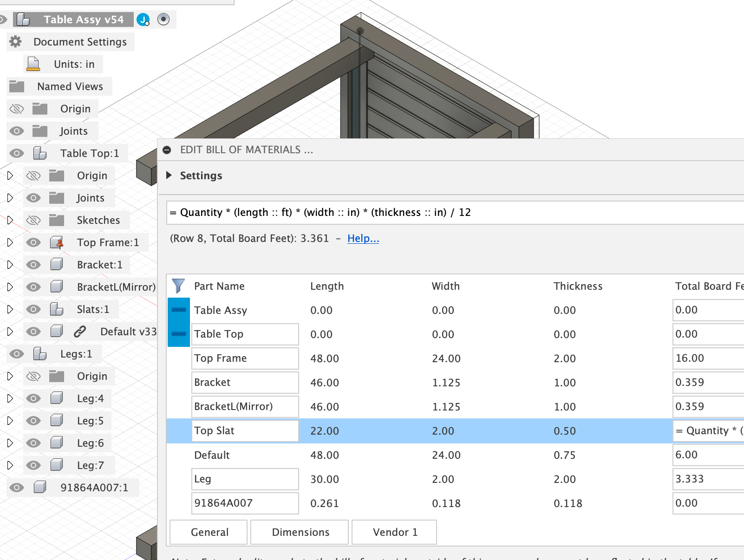Screen dimensions: 744x560
Task: Expand the Leg:4 tree item
Action: tap(10, 398)
